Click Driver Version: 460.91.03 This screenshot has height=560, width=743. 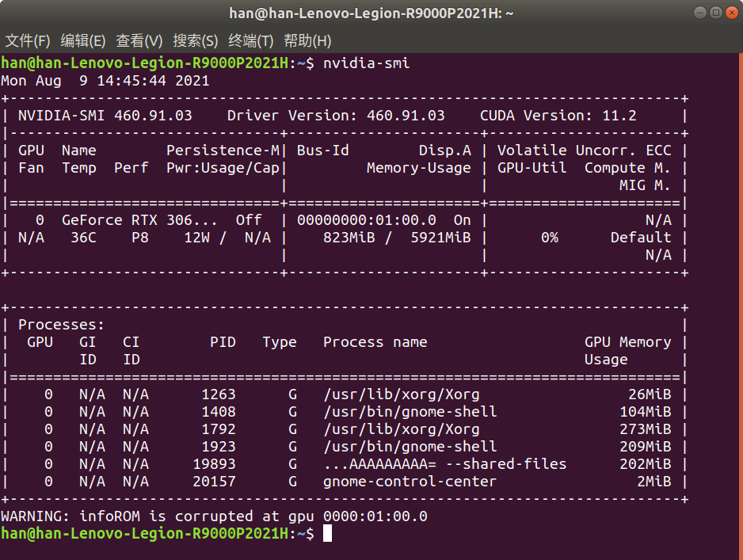(x=336, y=116)
